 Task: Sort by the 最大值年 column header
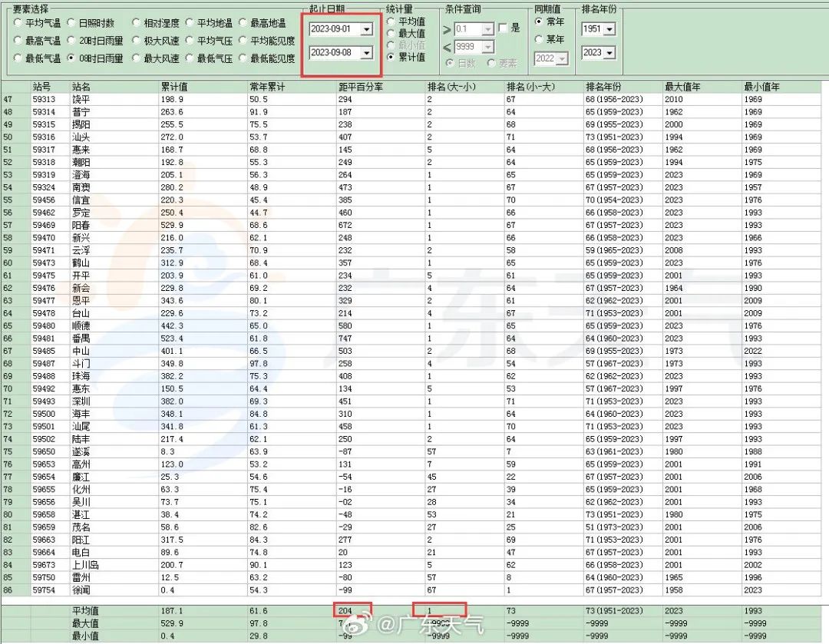682,86
